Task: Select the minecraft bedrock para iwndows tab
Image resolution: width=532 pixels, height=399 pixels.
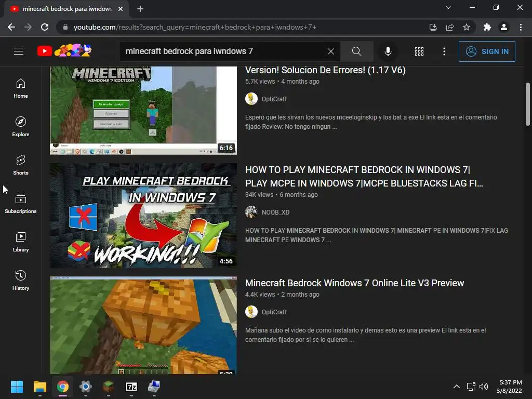Action: click(x=67, y=9)
